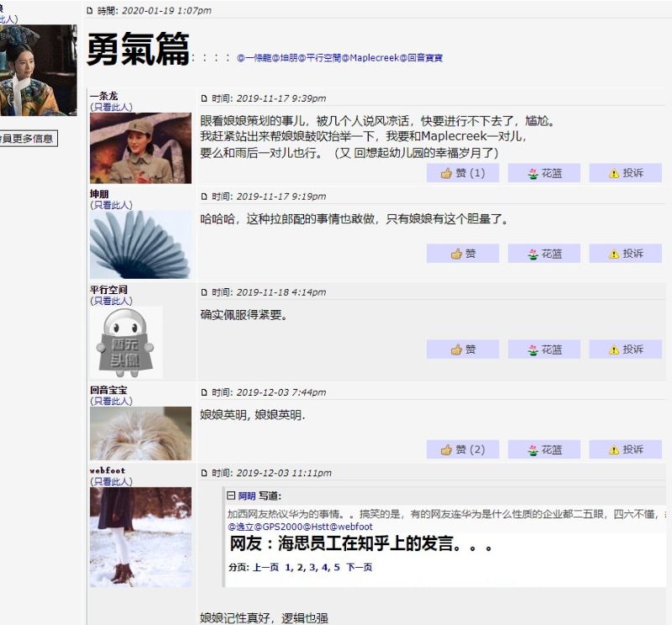The height and width of the screenshot is (625, 672).
Task: View 平行空间's default 暂无头像 avatar
Action: coord(126,343)
